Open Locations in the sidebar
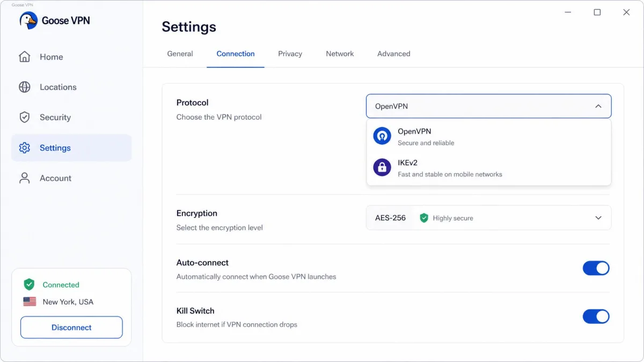Screen dimensions: 644x362 tap(71, 87)
